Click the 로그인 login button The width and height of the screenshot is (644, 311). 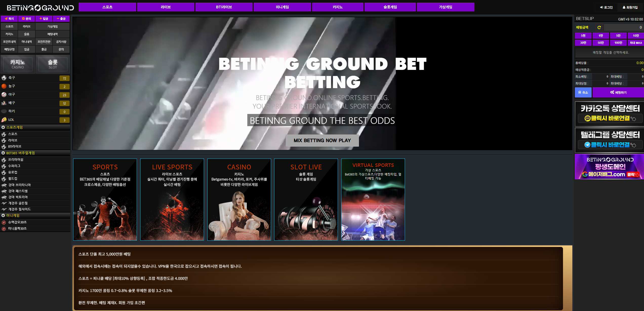pos(606,7)
